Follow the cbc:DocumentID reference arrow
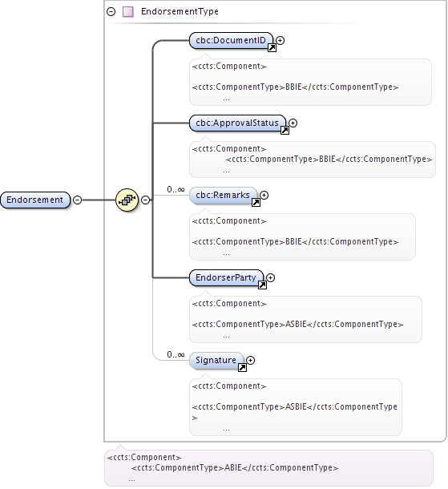Viewport: 448px width, 489px height. pos(272,48)
